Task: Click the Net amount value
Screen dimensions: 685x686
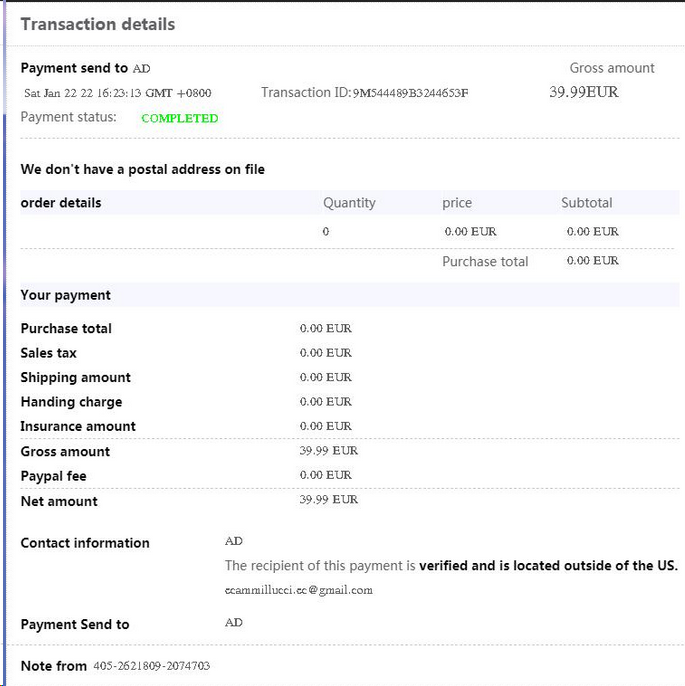Action: 328,499
